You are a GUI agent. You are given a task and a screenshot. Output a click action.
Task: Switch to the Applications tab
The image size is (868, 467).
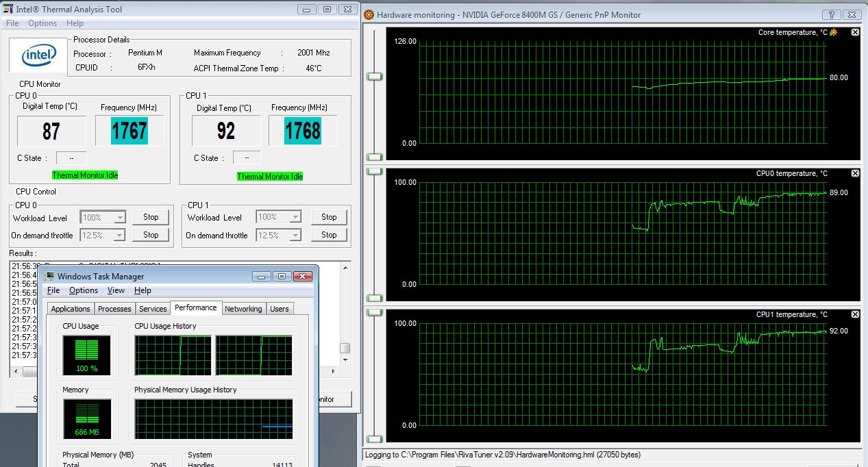coord(71,309)
